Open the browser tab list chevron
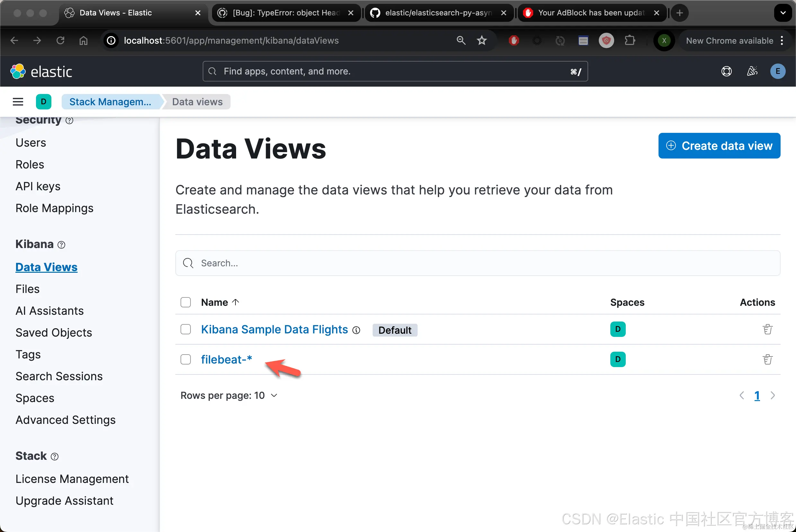This screenshot has height=532, width=796. click(783, 13)
